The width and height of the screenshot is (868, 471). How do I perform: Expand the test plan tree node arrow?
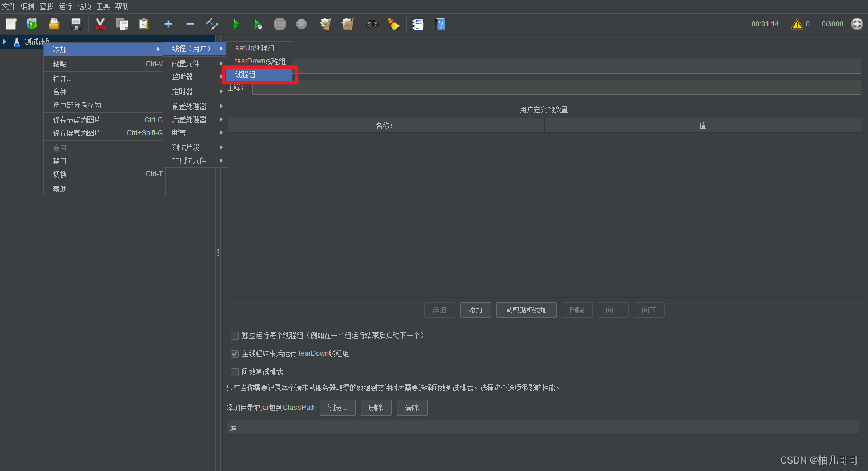[5, 42]
